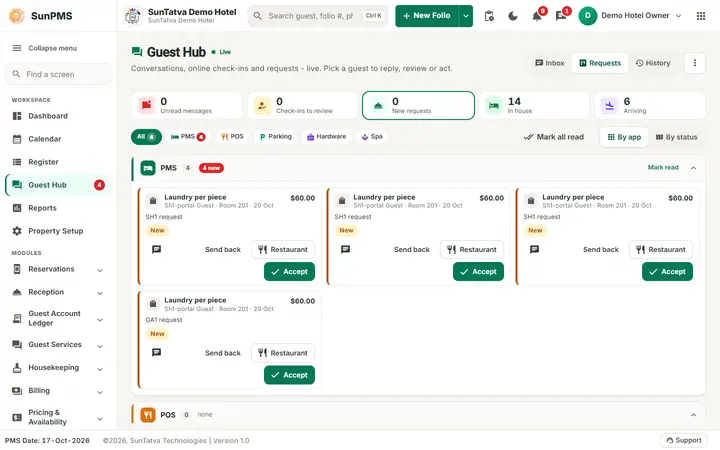This screenshot has height=450, width=720.
Task: Filter by Hardware chip
Action: 326,137
